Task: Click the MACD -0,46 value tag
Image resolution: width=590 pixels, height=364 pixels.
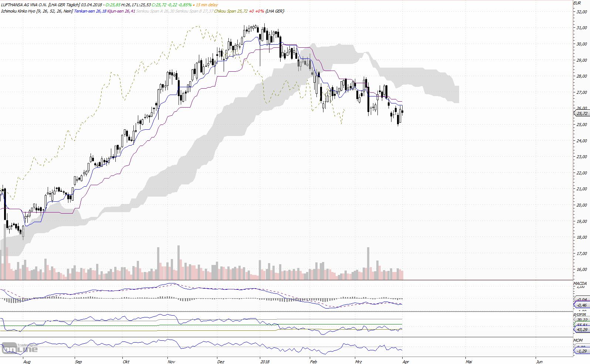Action: click(581, 305)
